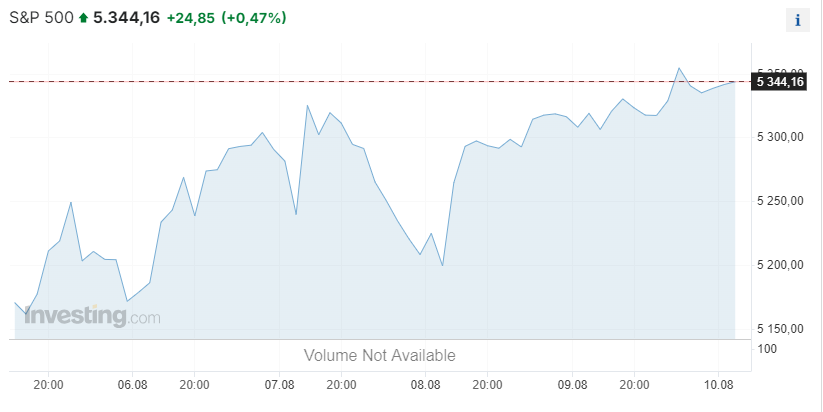This screenshot has width=823, height=412.
Task: Select the 09.08 date on time axis
Action: pyautogui.click(x=572, y=385)
